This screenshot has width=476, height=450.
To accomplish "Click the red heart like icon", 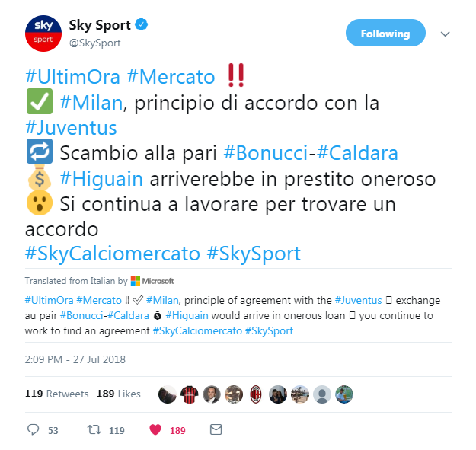I will coord(155,429).
